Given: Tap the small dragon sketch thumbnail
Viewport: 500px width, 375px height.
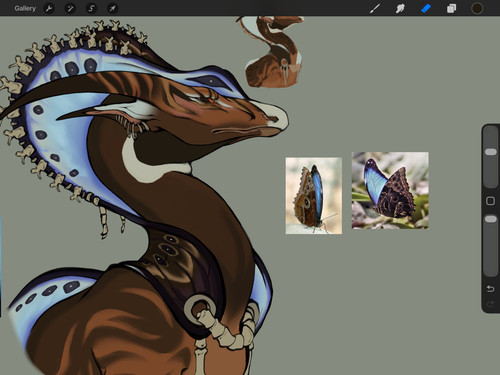Looking at the screenshot, I should [x=274, y=52].
